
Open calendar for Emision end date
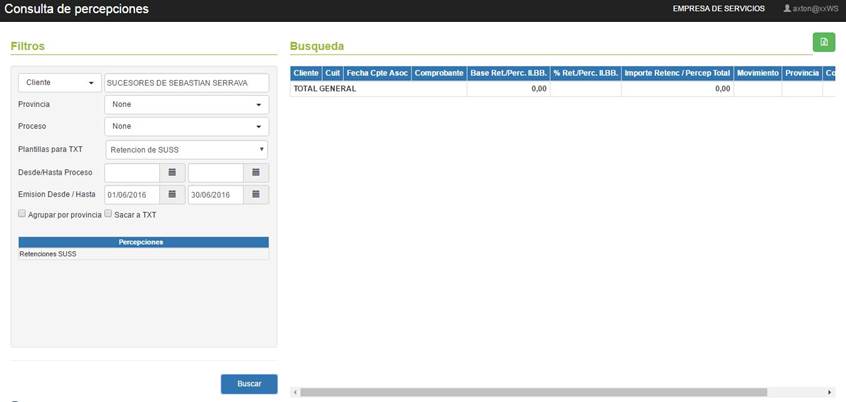[x=256, y=194]
